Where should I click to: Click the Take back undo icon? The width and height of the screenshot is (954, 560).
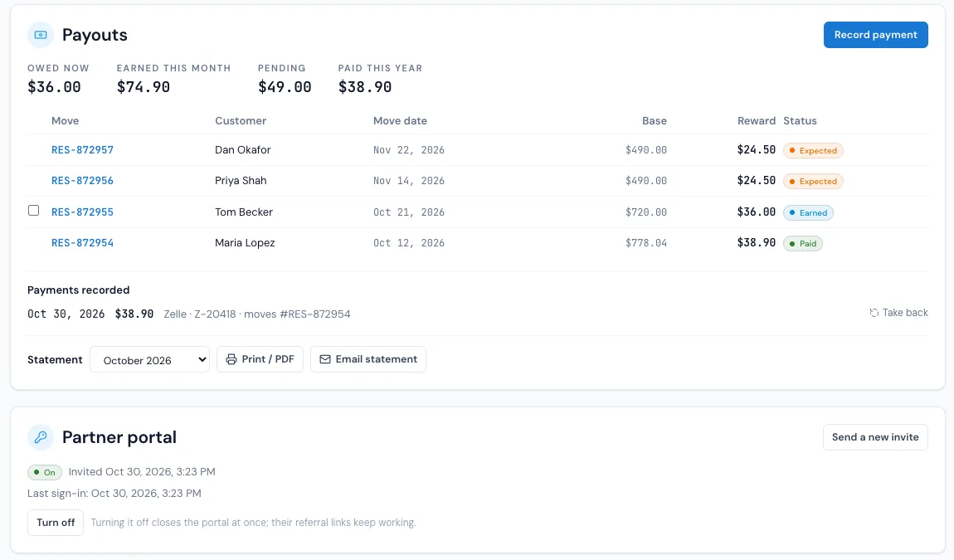[874, 313]
